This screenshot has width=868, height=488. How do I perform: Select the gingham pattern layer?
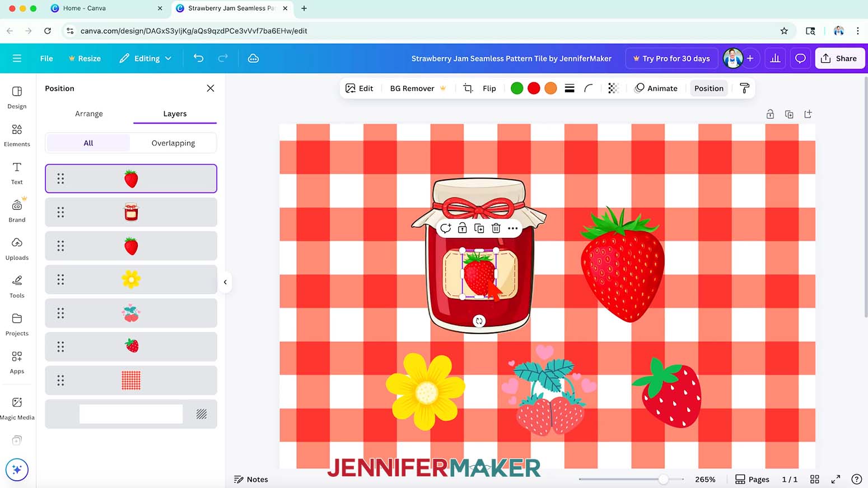point(131,381)
